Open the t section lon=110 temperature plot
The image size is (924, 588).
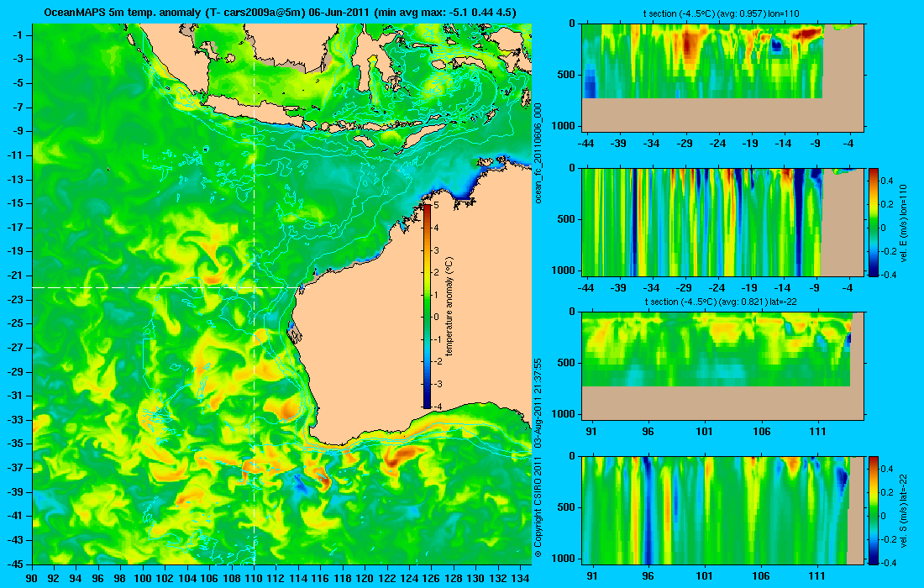click(722, 77)
